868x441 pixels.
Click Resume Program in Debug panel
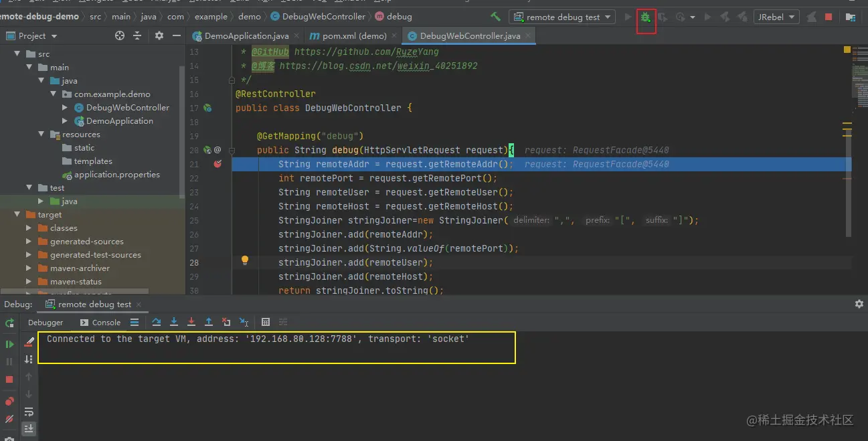pyautogui.click(x=9, y=344)
